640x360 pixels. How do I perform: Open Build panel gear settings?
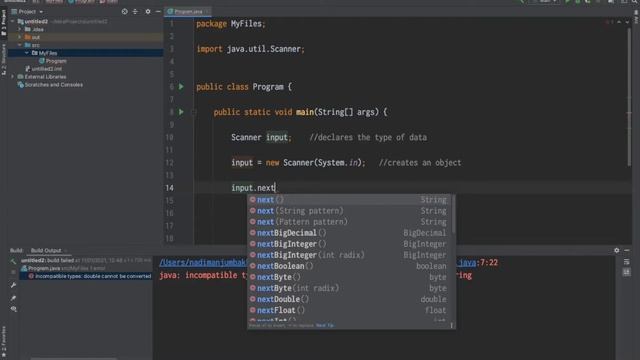click(616, 250)
